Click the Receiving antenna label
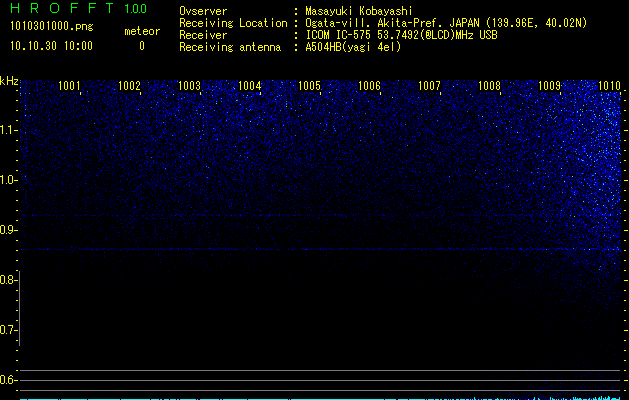The height and width of the screenshot is (400, 629). [x=230, y=47]
